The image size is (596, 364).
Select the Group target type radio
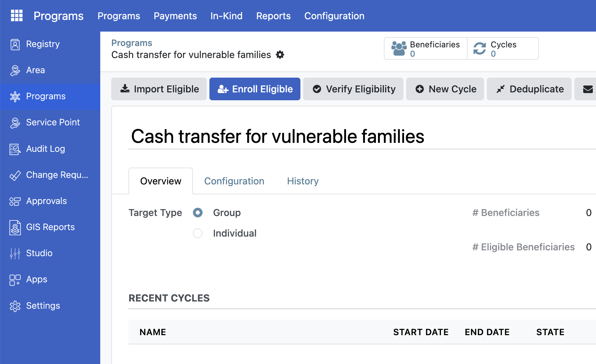(198, 213)
